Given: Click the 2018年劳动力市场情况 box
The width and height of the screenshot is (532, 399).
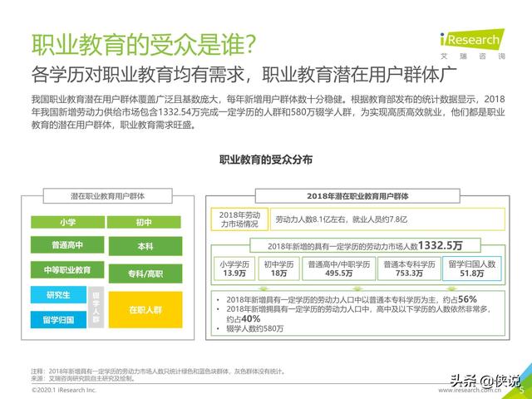Looking at the screenshot, I should point(239,219).
